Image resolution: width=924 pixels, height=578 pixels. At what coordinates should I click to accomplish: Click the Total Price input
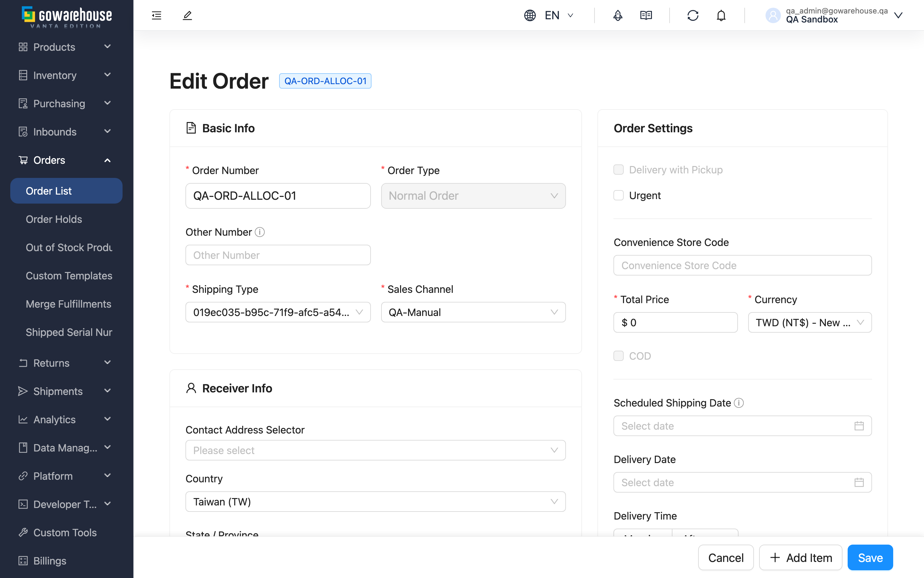coord(675,323)
